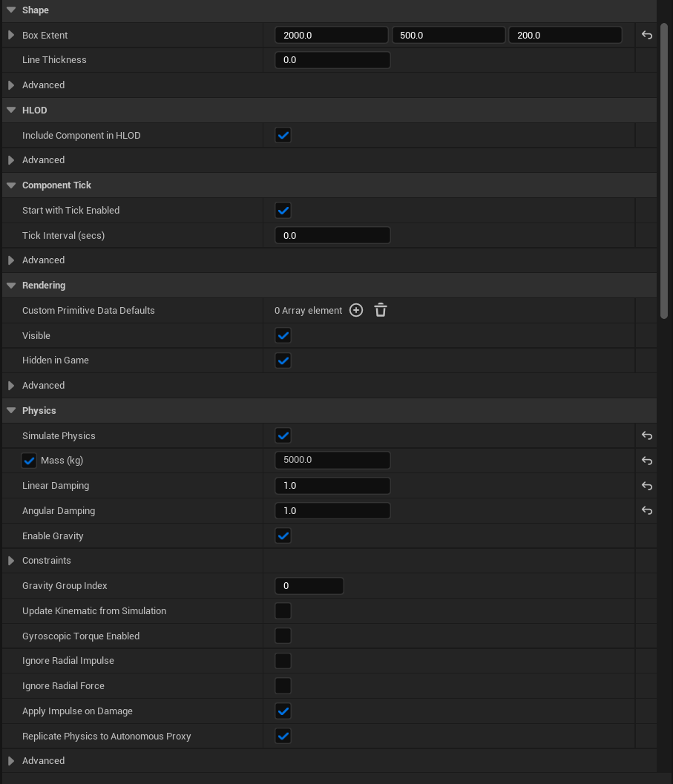Click the revert icon beside Angular Damping
The image size is (673, 784).
pos(646,510)
